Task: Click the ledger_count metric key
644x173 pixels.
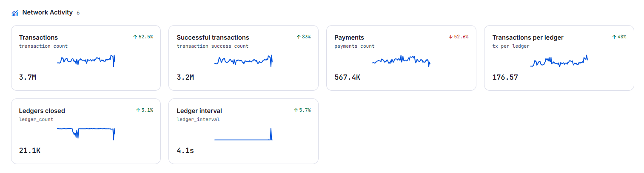Action: pyautogui.click(x=36, y=119)
